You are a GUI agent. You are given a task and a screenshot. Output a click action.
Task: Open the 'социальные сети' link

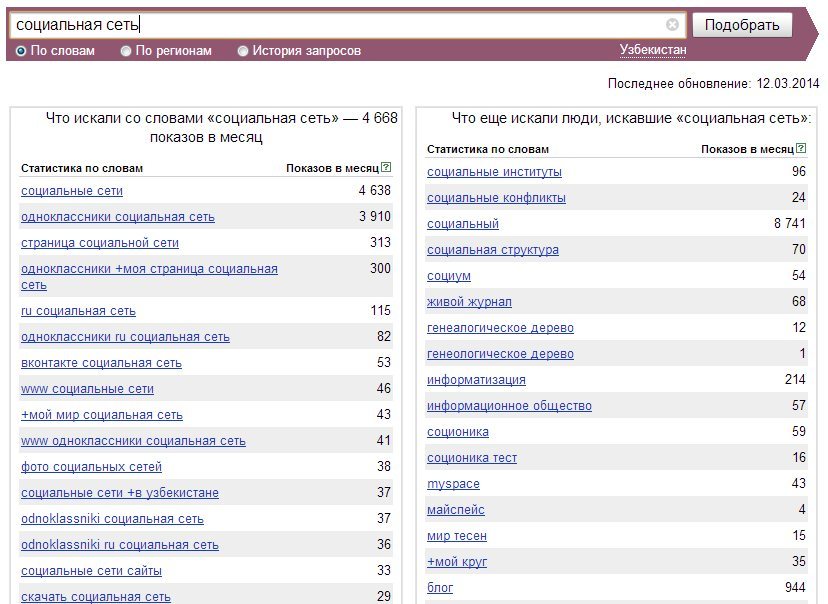[x=72, y=191]
